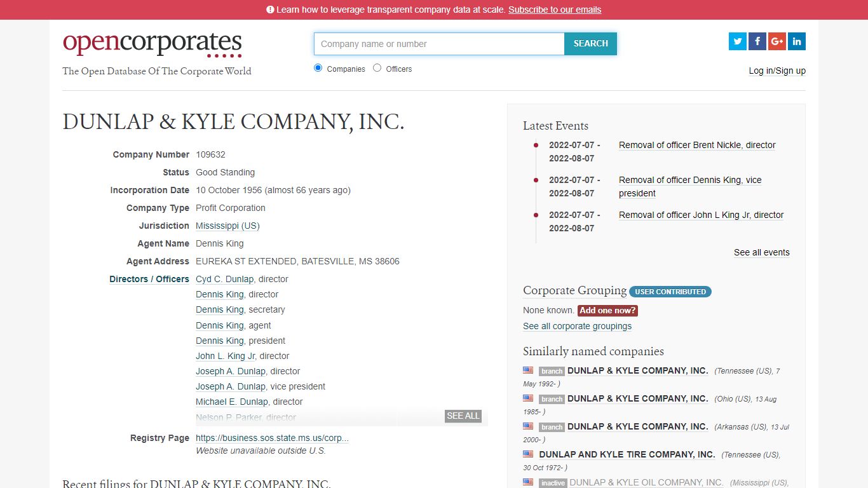
Task: Open the registry page URL link
Action: pyautogui.click(x=272, y=438)
